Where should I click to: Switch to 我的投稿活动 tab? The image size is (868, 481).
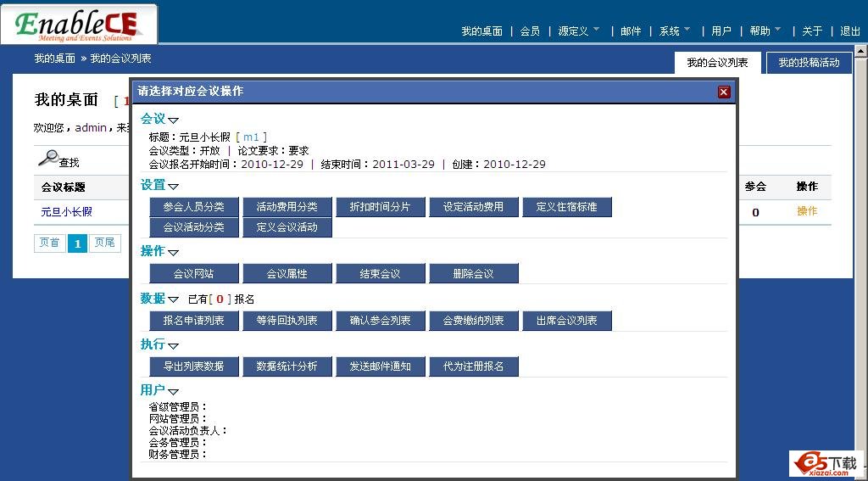809,63
